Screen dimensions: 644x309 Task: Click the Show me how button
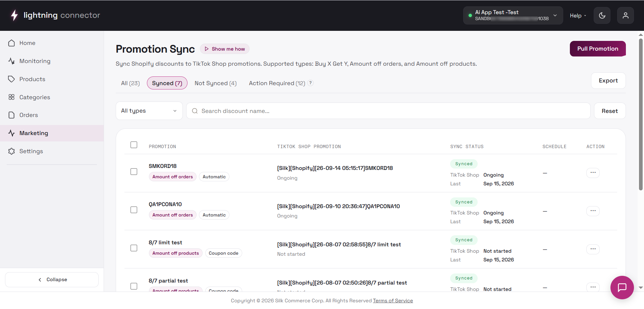(225, 49)
